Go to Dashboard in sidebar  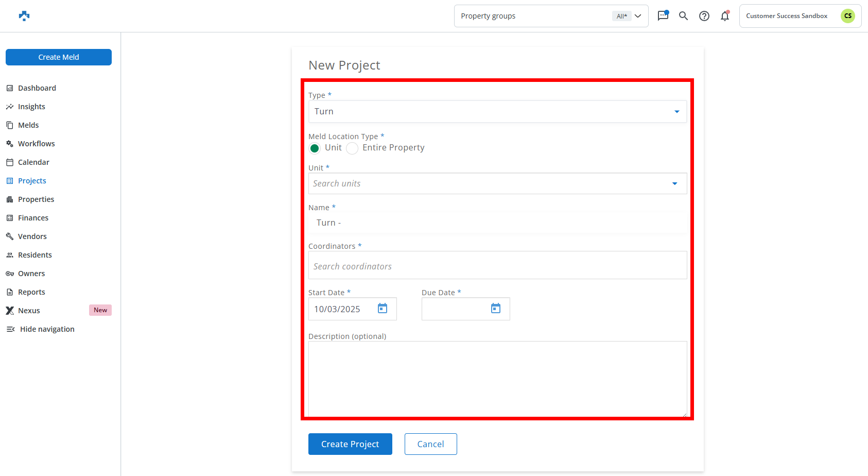[x=37, y=88]
